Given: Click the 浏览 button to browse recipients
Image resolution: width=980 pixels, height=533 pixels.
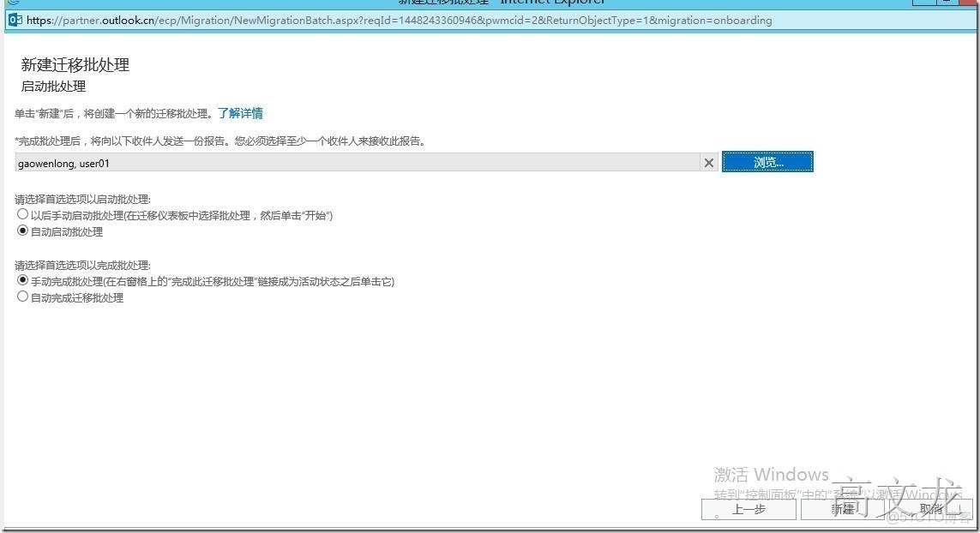Looking at the screenshot, I should [767, 161].
